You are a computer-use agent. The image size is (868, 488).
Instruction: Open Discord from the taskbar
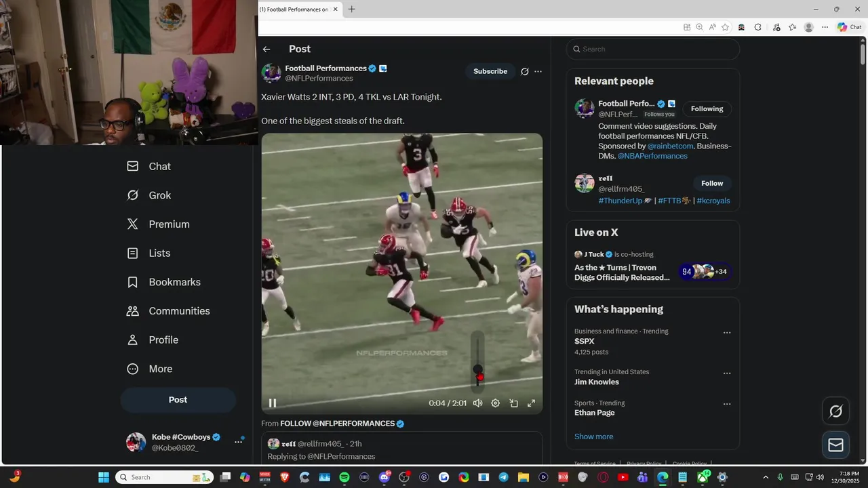[x=384, y=477]
